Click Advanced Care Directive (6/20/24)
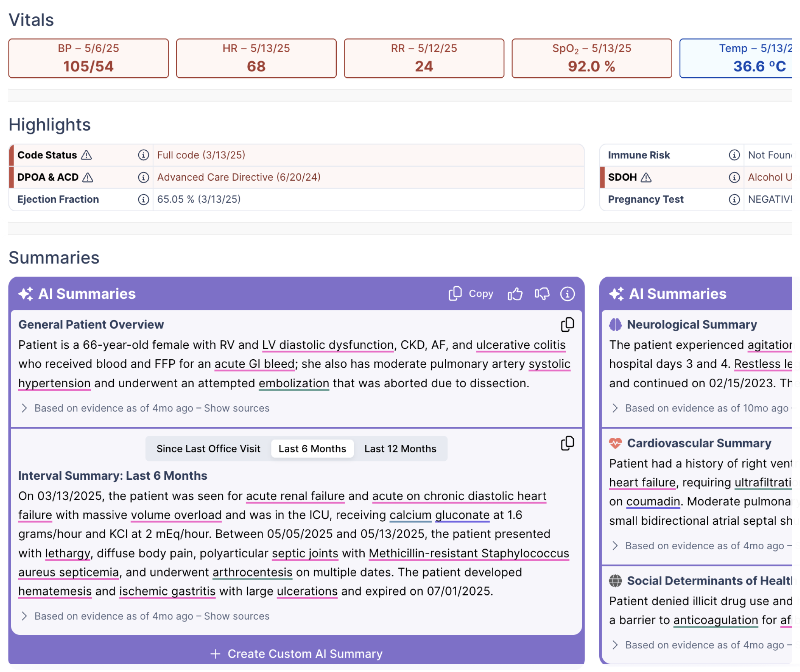Image resolution: width=800 pixels, height=672 pixels. (x=239, y=177)
